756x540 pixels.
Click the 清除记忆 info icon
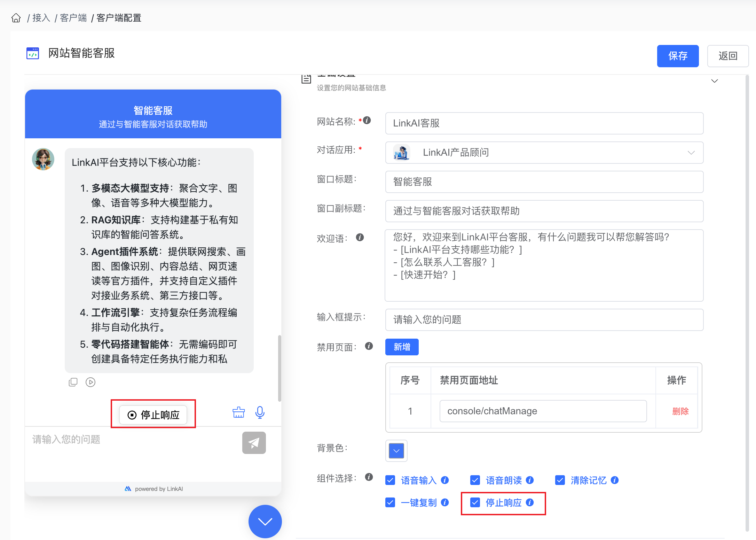615,480
